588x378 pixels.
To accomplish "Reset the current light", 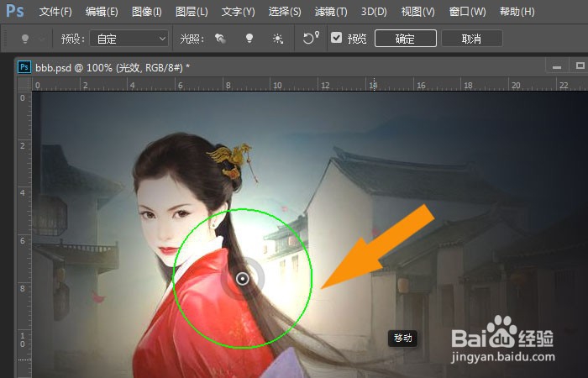I will [x=311, y=38].
